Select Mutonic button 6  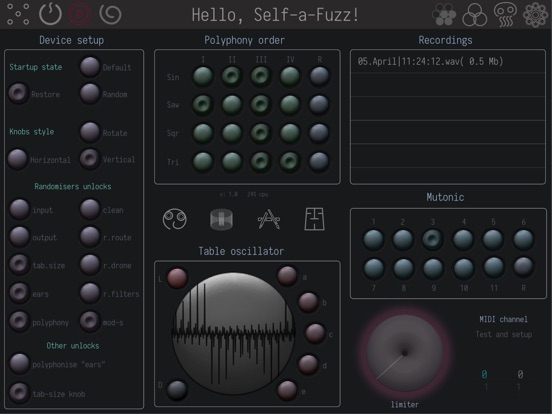click(523, 239)
